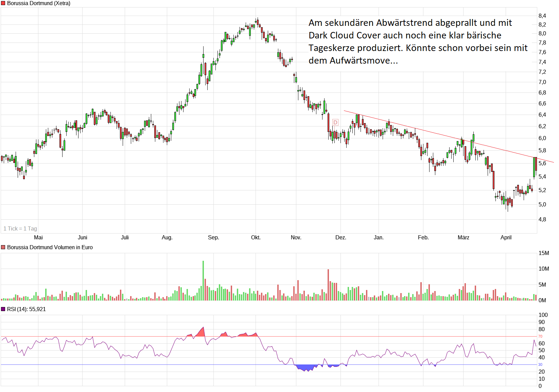Click the annotation line starting "Tageskerze produziert"
The width and height of the screenshot is (559, 392).
tap(418, 48)
